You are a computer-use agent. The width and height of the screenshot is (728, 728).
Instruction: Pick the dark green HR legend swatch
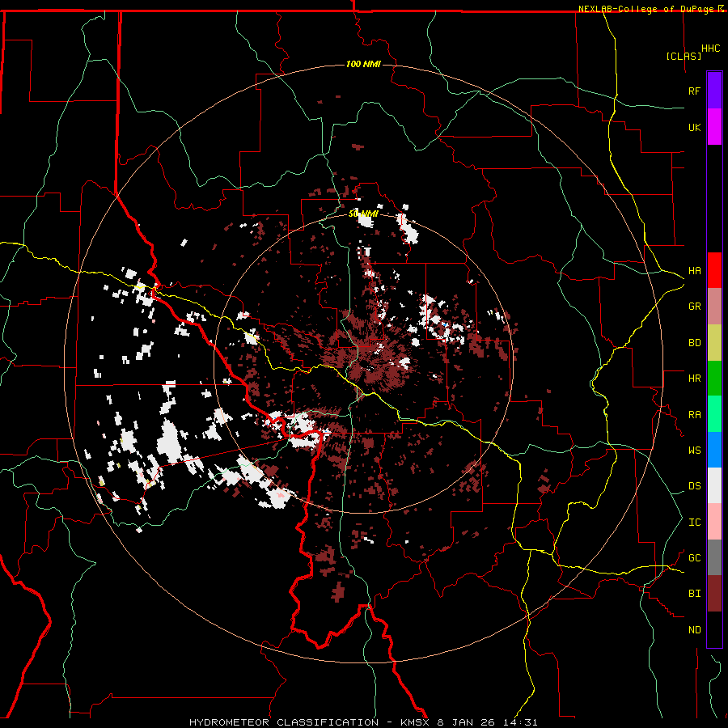click(x=714, y=379)
